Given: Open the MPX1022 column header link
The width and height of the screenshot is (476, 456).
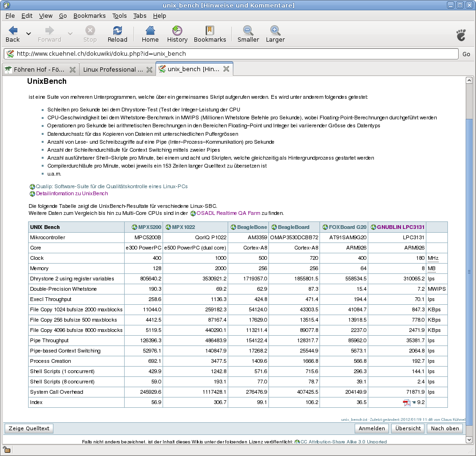Looking at the screenshot, I should 183,227.
